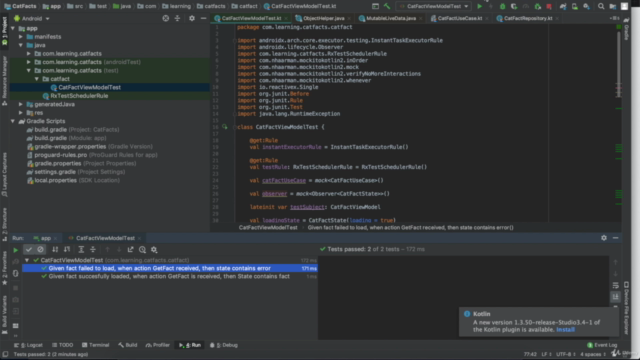Image resolution: width=640 pixels, height=360 pixels.
Task: Install the Kotlin plugin update link
Action: (x=565, y=329)
